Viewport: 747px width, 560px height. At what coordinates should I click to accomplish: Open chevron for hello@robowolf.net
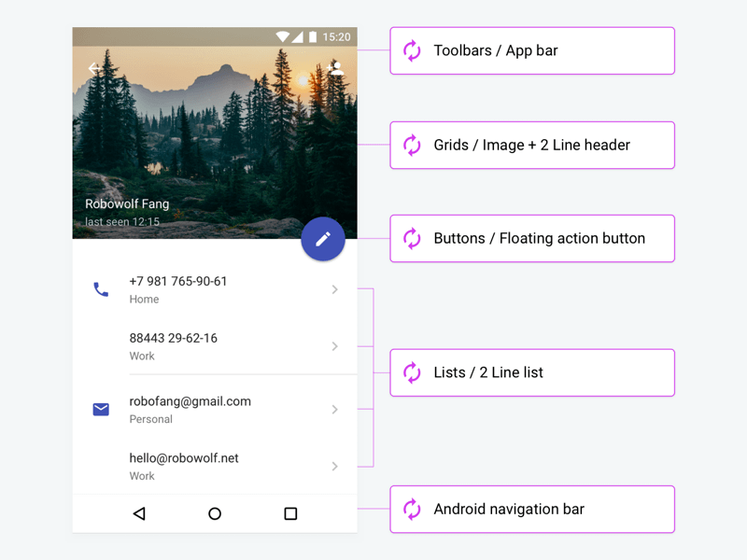335,466
